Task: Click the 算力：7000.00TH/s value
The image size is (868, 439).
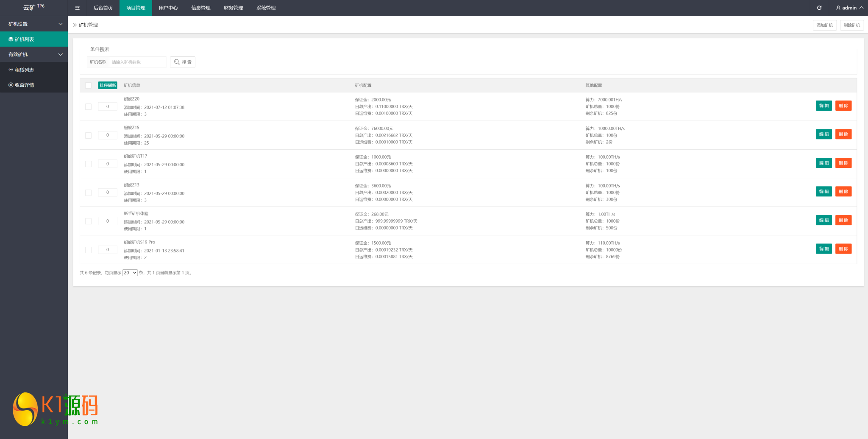Action: (x=604, y=100)
